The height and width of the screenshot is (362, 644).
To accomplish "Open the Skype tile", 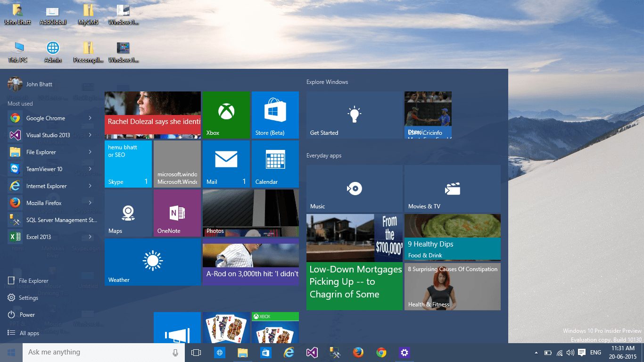I will coord(128,164).
